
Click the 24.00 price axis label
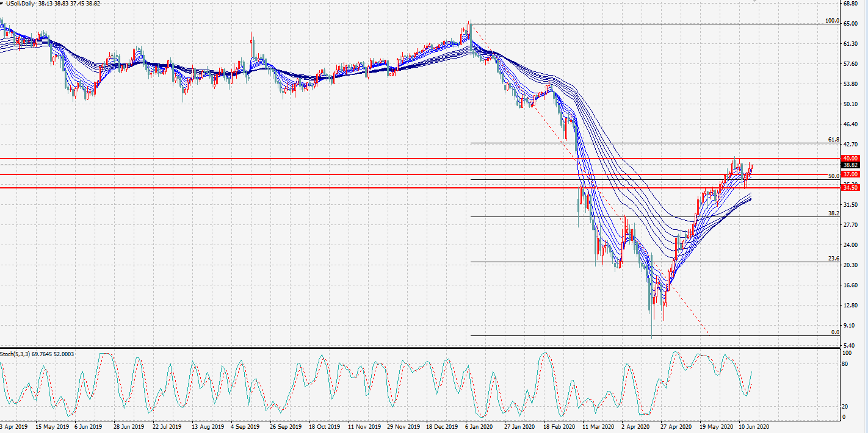click(x=851, y=245)
